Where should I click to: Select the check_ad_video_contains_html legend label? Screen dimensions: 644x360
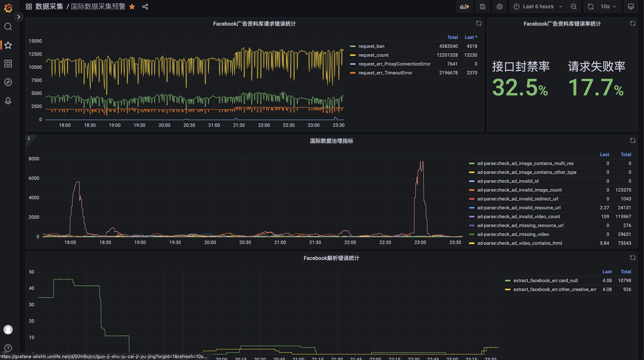[519, 243]
